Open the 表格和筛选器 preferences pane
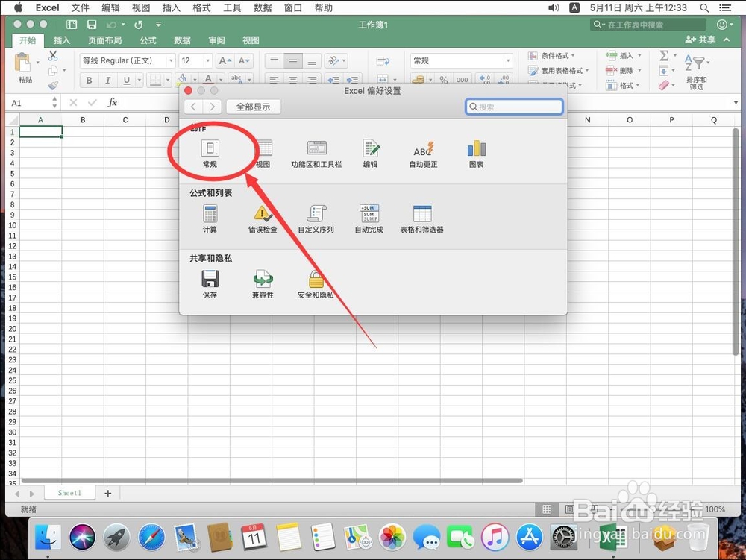The width and height of the screenshot is (746, 560). pos(422,218)
